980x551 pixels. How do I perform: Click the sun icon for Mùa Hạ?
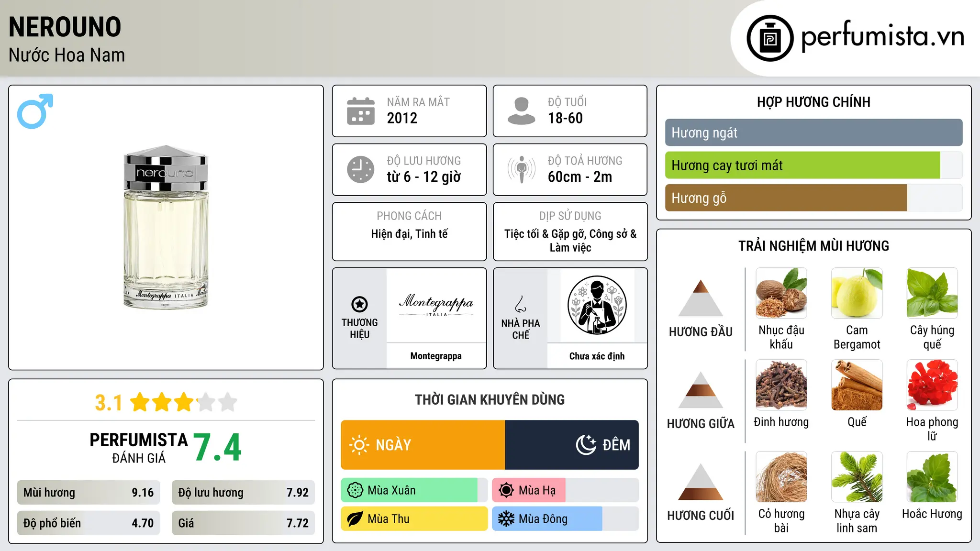pos(506,490)
